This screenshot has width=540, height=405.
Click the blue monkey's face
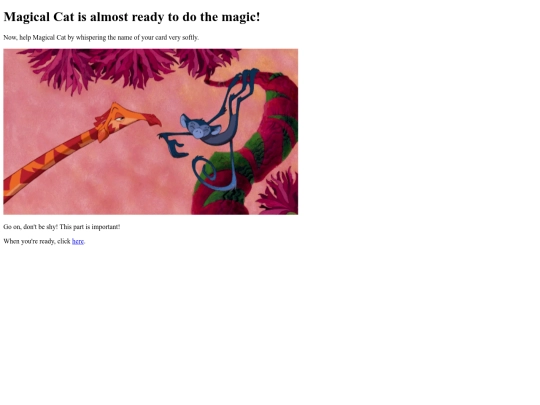pos(199,130)
